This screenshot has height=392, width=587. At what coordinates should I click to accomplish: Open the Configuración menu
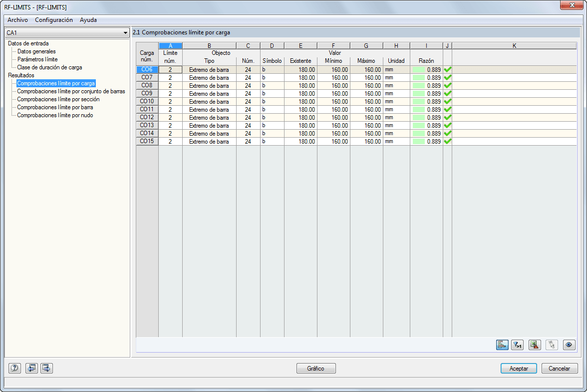coord(54,20)
